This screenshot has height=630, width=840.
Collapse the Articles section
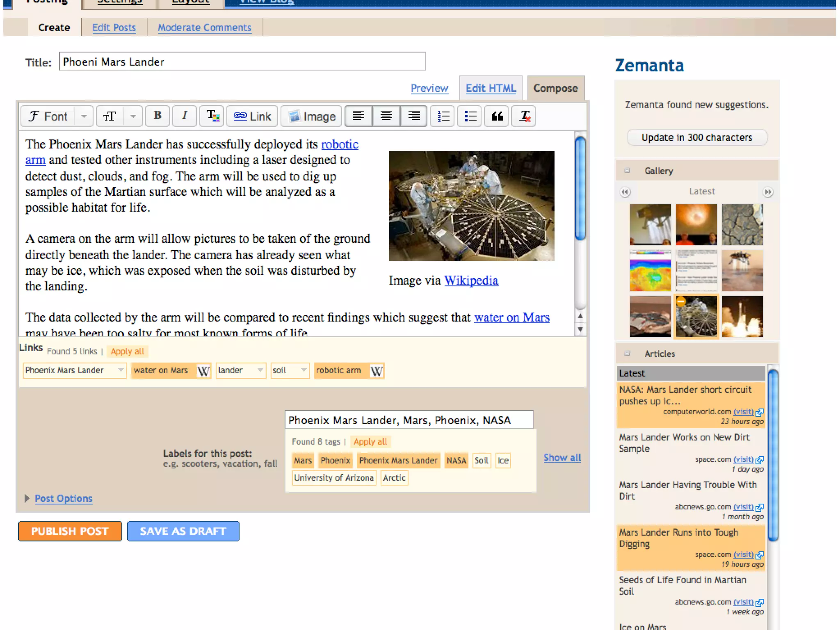click(627, 354)
